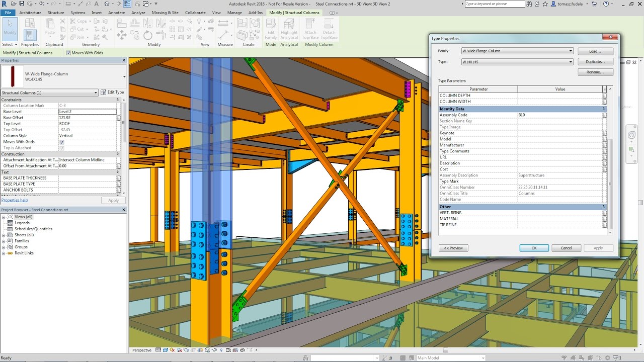
Task: Switch to the Manage ribbon tab
Action: pos(234,13)
